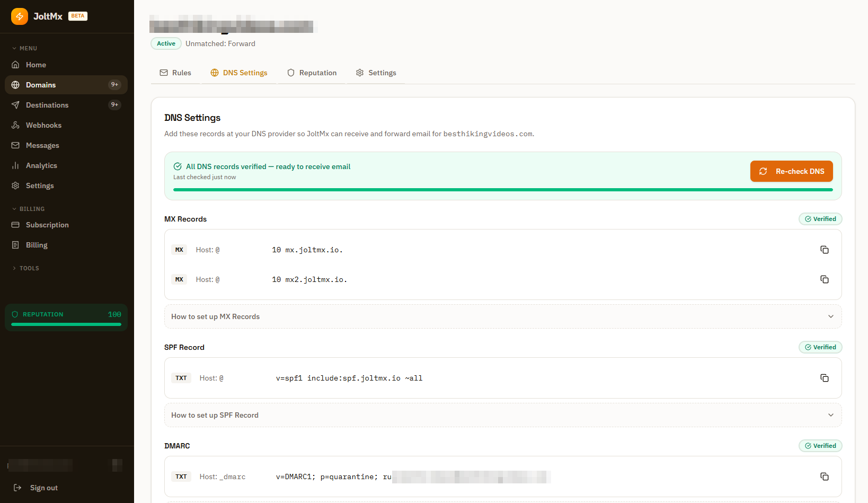Click the besthikingvideos.com domain text
The height and width of the screenshot is (503, 868).
[488, 134]
